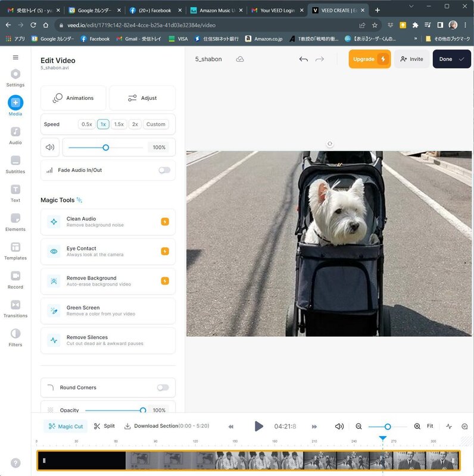Toggle Fade Audio In/Out switch
The height and width of the screenshot is (476, 474).
click(164, 170)
